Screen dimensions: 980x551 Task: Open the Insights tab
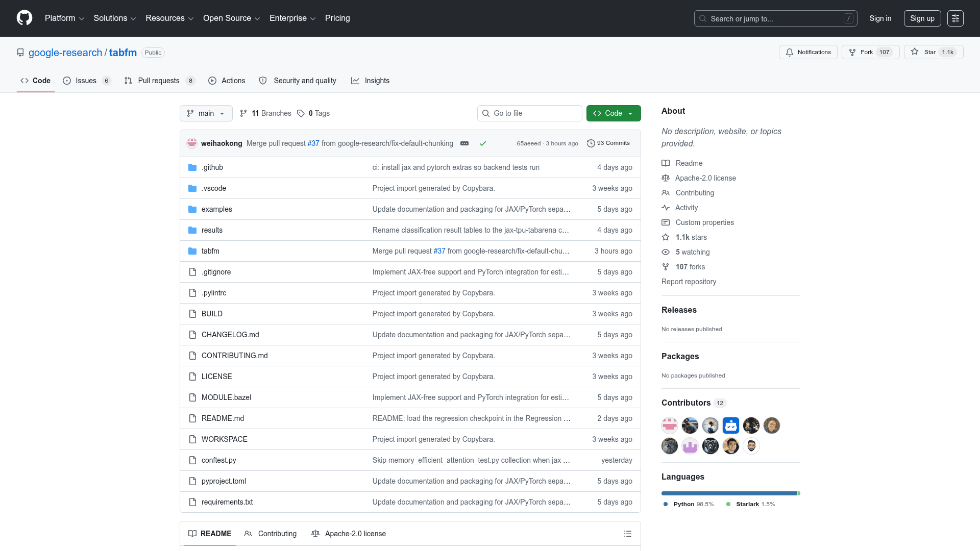pos(370,81)
